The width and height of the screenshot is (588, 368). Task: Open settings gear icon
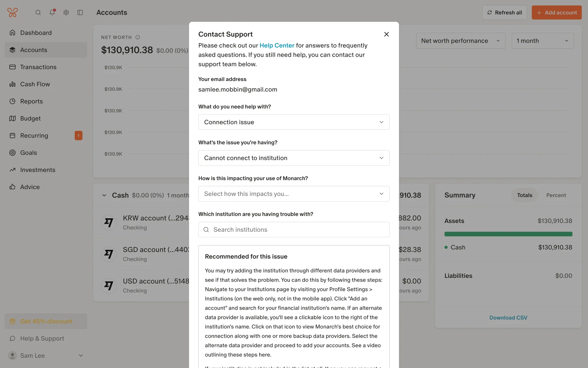(66, 13)
